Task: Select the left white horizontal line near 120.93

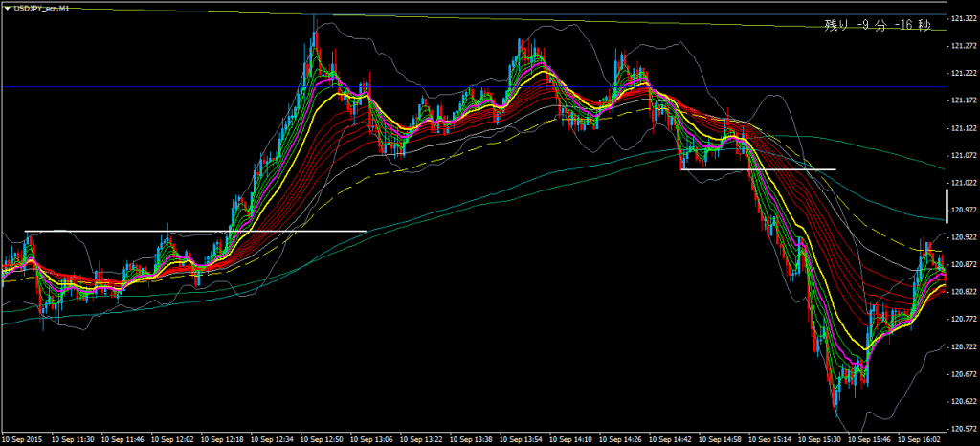Action: (191, 232)
